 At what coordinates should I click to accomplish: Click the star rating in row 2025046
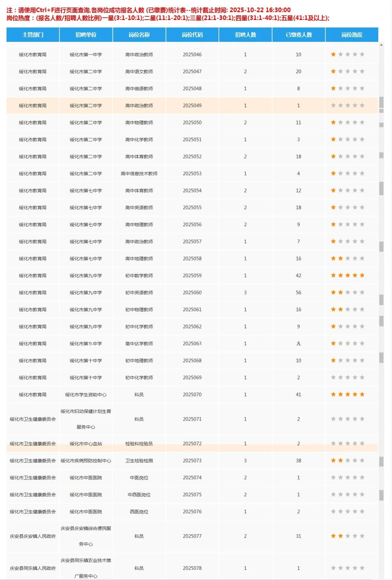point(347,54)
